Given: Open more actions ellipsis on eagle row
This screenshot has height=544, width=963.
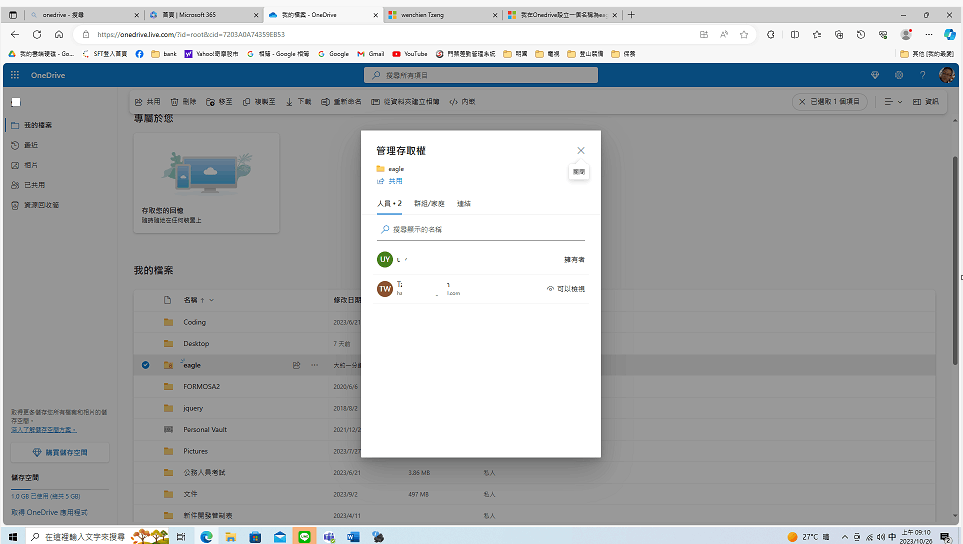Looking at the screenshot, I should click(314, 365).
